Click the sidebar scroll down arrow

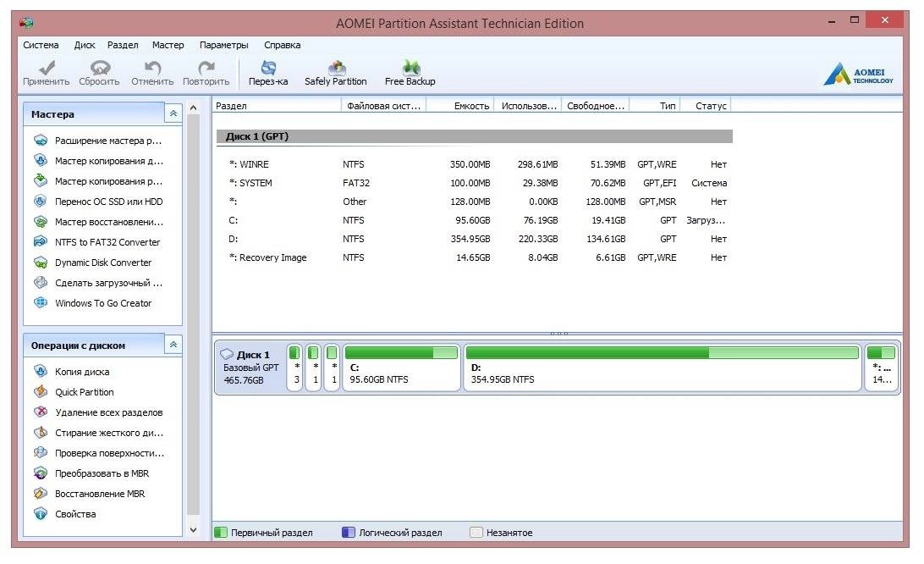coord(193,530)
